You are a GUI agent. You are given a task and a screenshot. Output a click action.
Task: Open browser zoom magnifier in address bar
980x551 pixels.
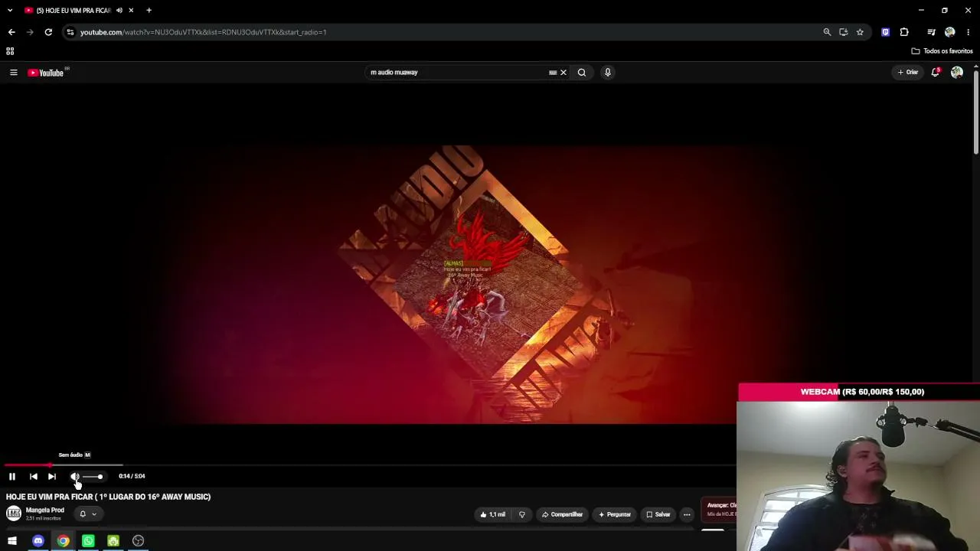(827, 32)
